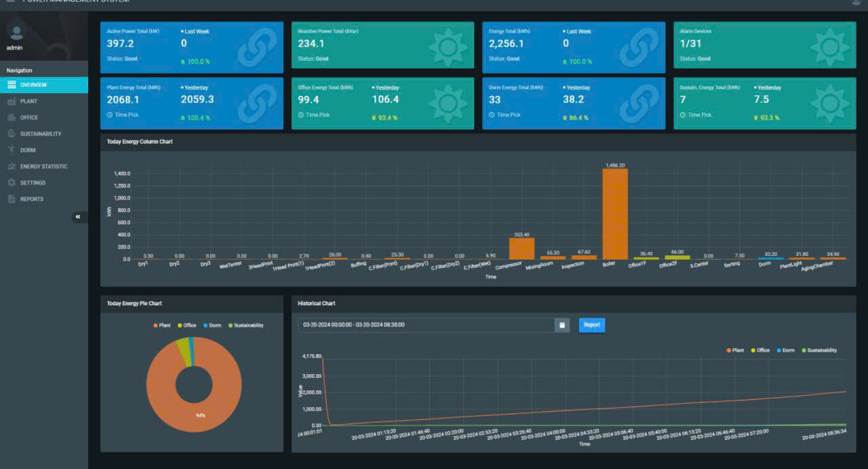Click the date range input field
The height and width of the screenshot is (469, 868).
click(420, 325)
